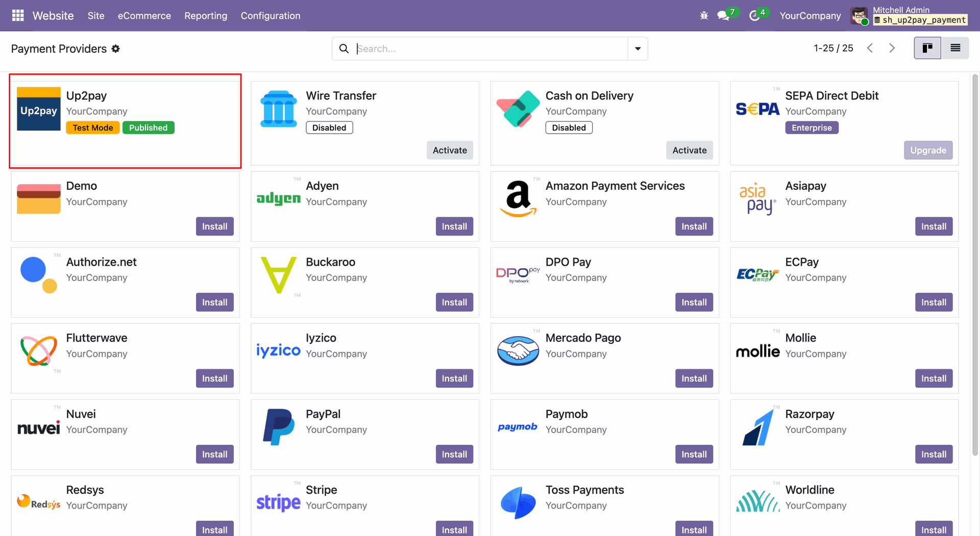Click the Buckaroo logo
Viewport: 980px width, 536px height.
click(x=279, y=275)
